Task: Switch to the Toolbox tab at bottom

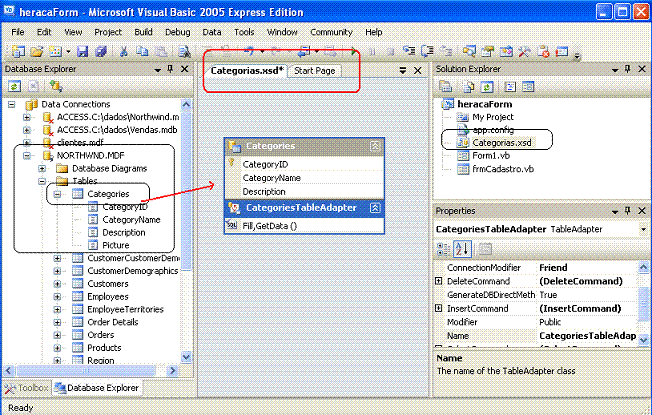Action: [x=26, y=388]
